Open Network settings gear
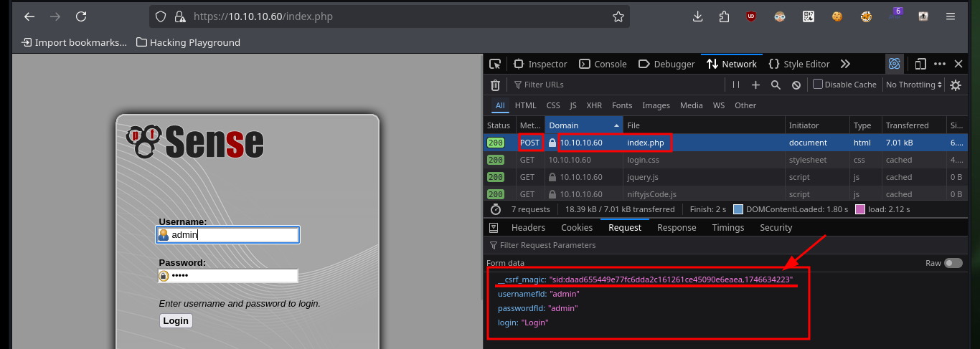Image resolution: width=980 pixels, height=349 pixels. (x=956, y=85)
